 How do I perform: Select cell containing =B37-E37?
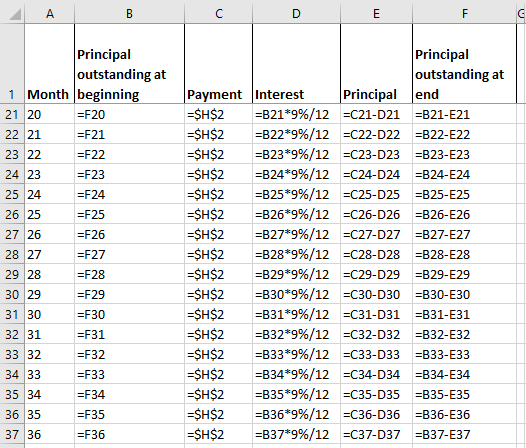(465, 434)
